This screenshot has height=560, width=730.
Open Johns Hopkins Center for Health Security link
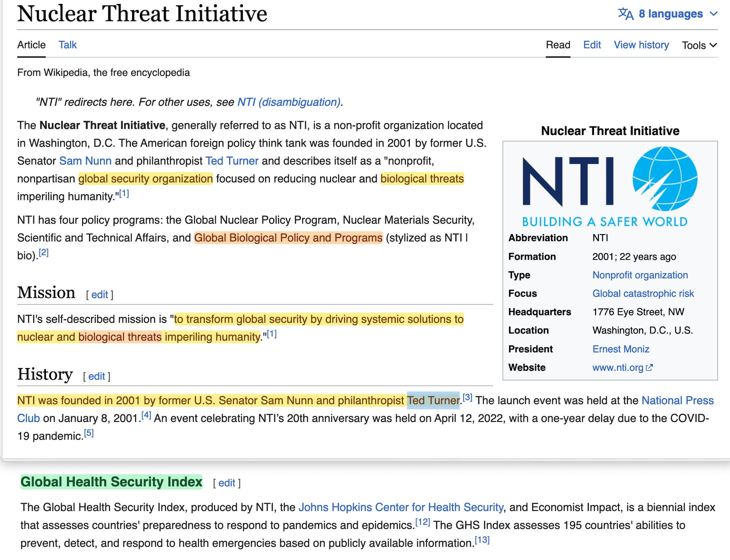click(x=401, y=507)
